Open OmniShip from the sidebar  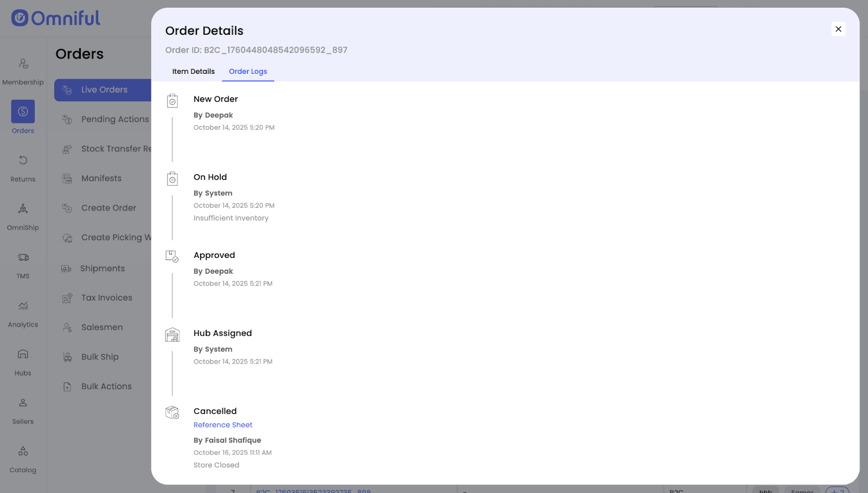point(23,209)
